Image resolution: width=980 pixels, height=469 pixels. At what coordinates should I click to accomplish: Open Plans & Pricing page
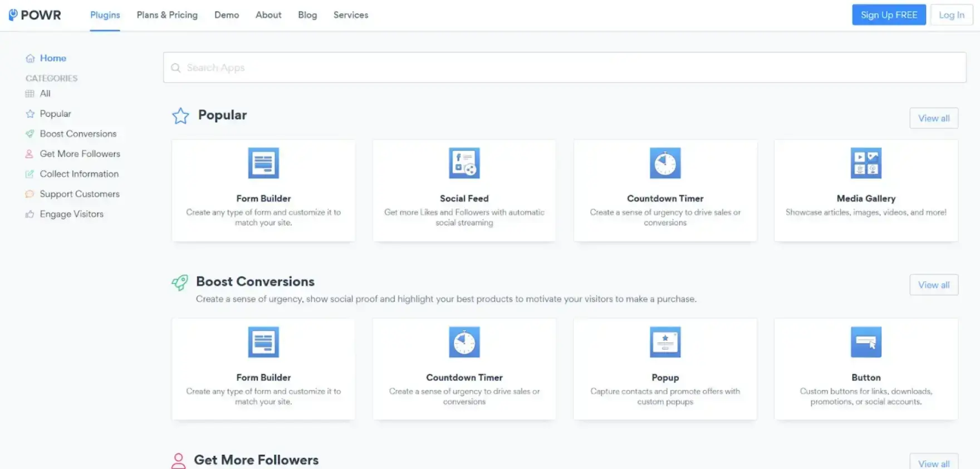pyautogui.click(x=167, y=15)
